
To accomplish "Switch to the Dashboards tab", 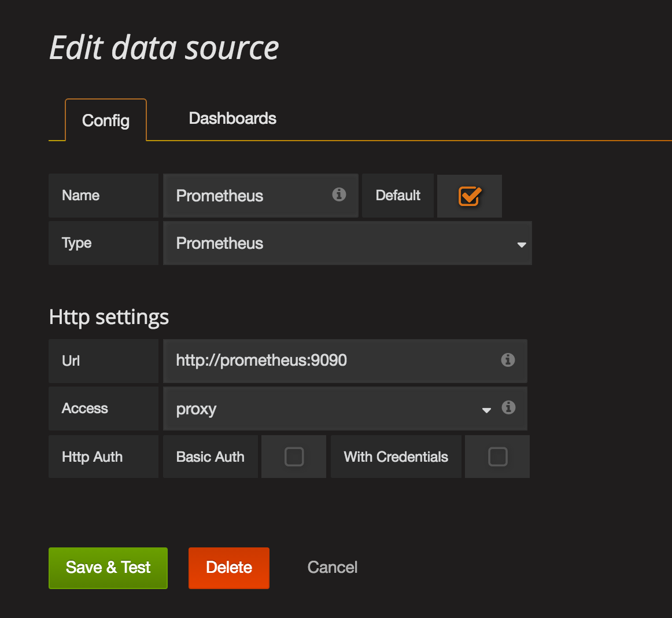I will [232, 119].
